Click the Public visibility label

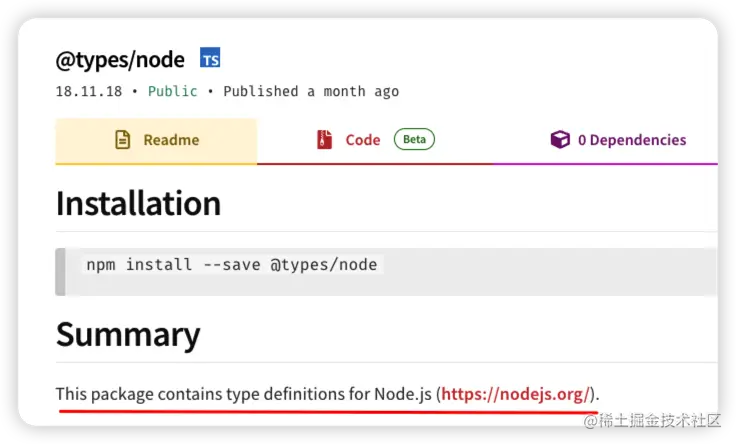click(173, 91)
